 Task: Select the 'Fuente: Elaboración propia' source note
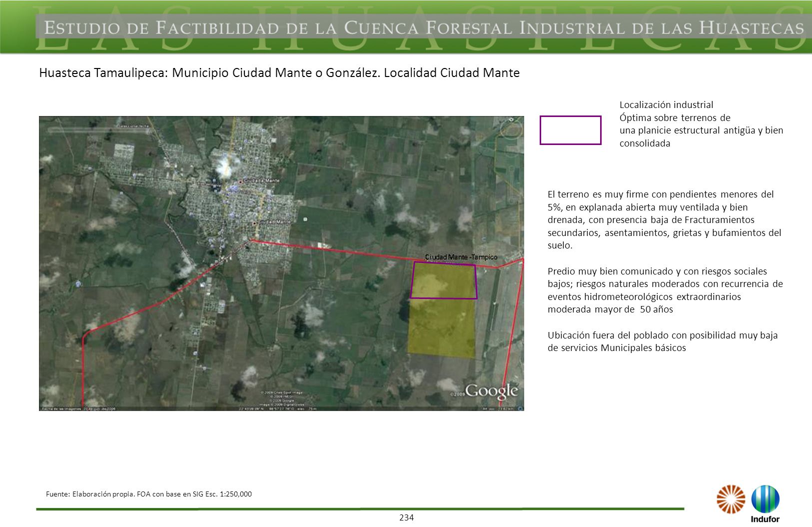[x=149, y=494]
